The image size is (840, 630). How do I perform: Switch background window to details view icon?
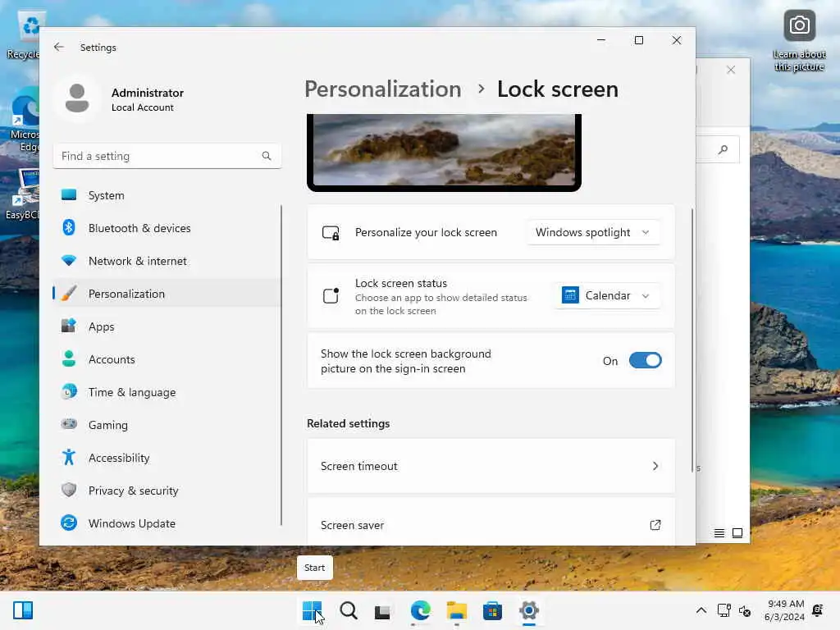(x=719, y=533)
